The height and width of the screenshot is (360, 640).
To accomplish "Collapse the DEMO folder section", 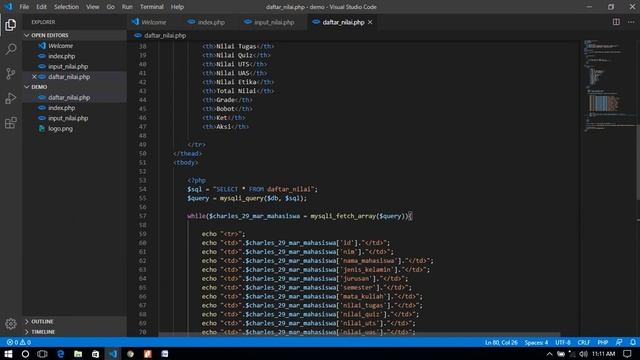I will pos(75,87).
